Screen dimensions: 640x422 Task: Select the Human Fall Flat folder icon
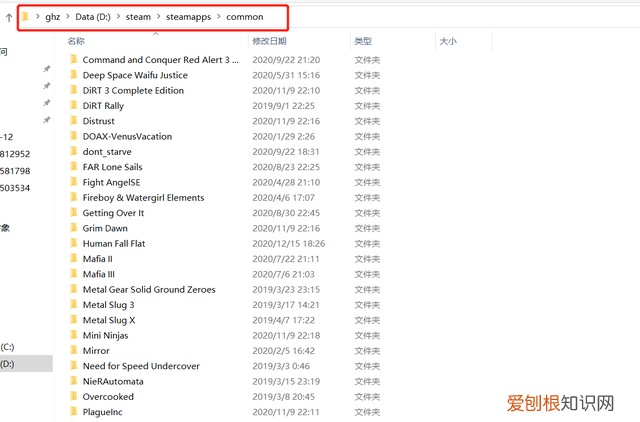pos(73,243)
